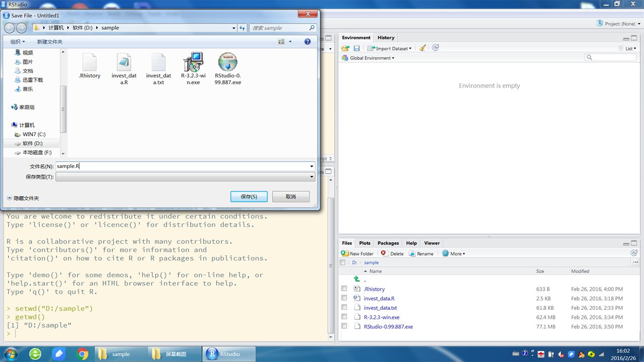Check the R-3.2.3-win.exe checkbox
The width and height of the screenshot is (644, 362).
point(344,317)
